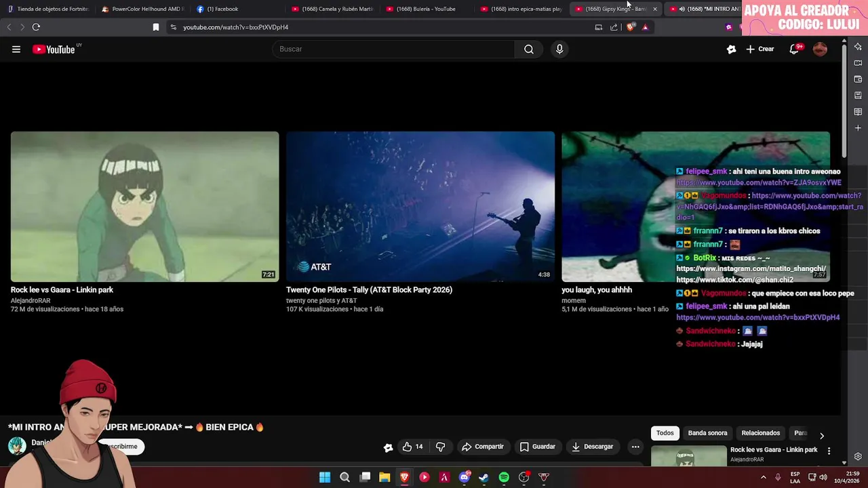The width and height of the screenshot is (868, 488).
Task: Bookmark this page in address bar
Action: click(x=156, y=27)
